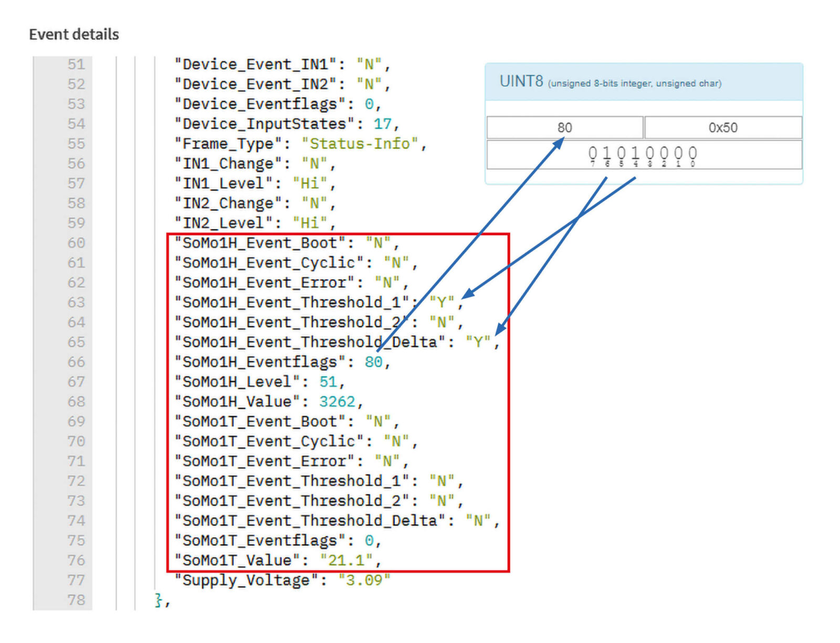Click the closing brace on line 78
The image size is (840, 643).
pyautogui.click(x=158, y=600)
